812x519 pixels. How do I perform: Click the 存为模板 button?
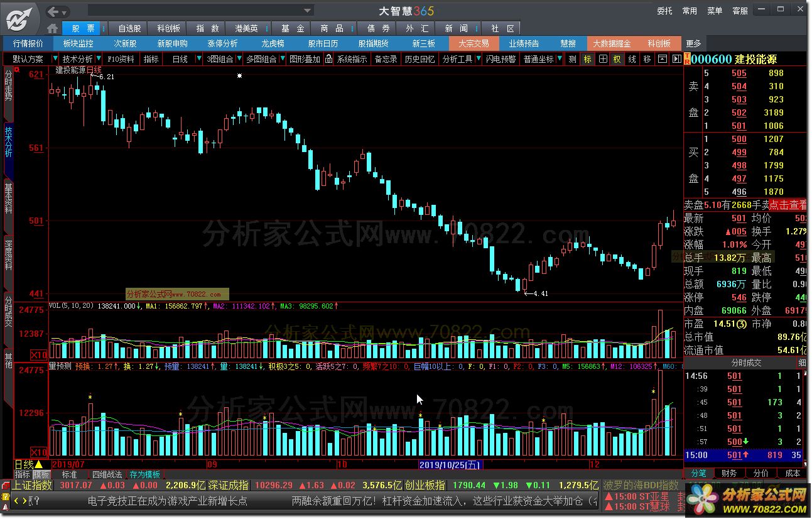point(145,475)
